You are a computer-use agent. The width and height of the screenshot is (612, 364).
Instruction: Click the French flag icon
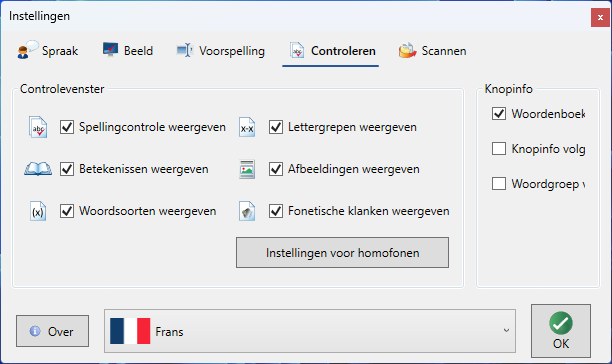[x=130, y=331]
